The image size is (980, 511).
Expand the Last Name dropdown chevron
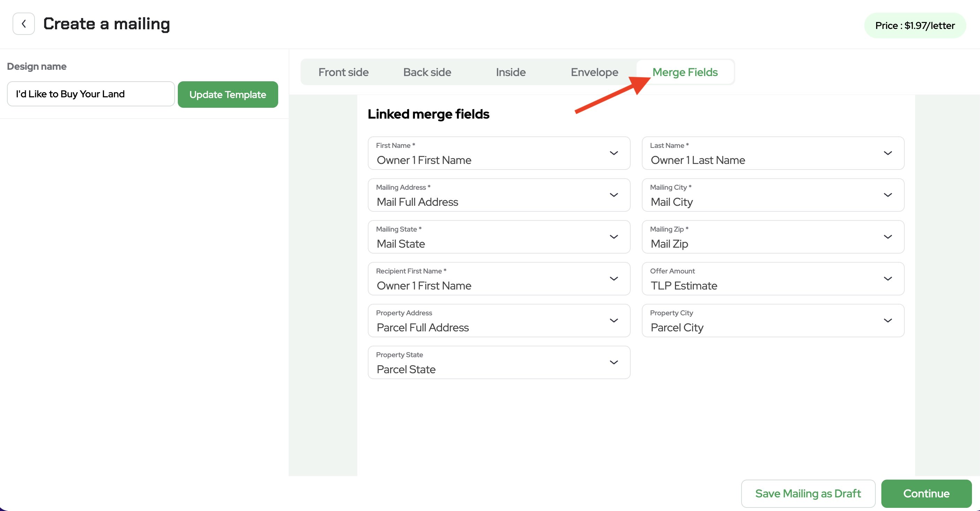click(x=888, y=153)
